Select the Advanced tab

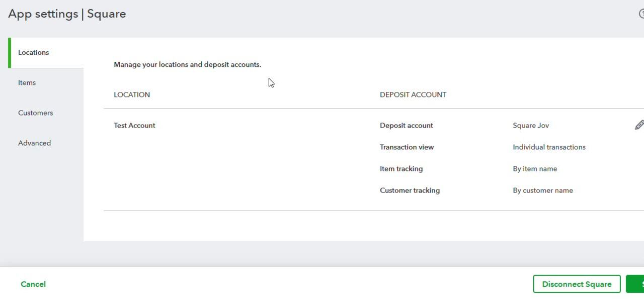[35, 143]
